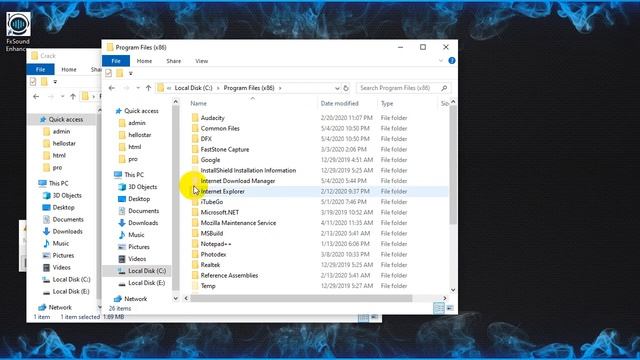Click vertical scrollbar of file list
Viewport: 640px width, 360px height.
[x=453, y=164]
